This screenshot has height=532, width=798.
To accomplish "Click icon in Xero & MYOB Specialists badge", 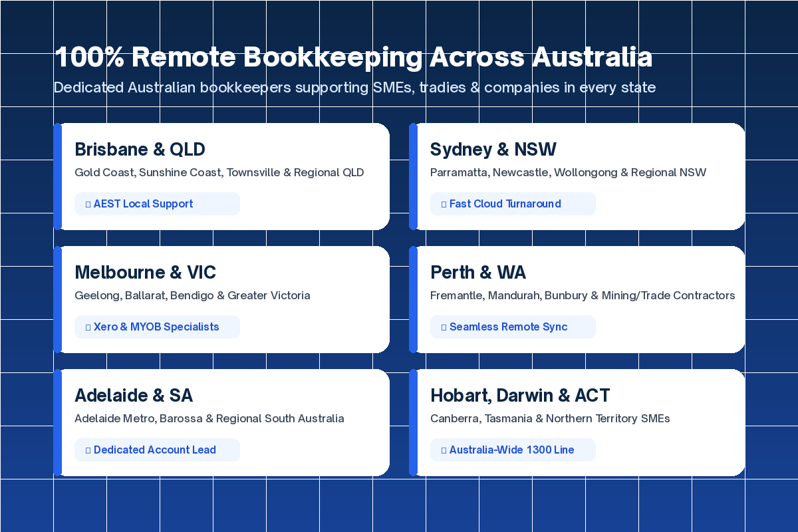I will (88, 327).
